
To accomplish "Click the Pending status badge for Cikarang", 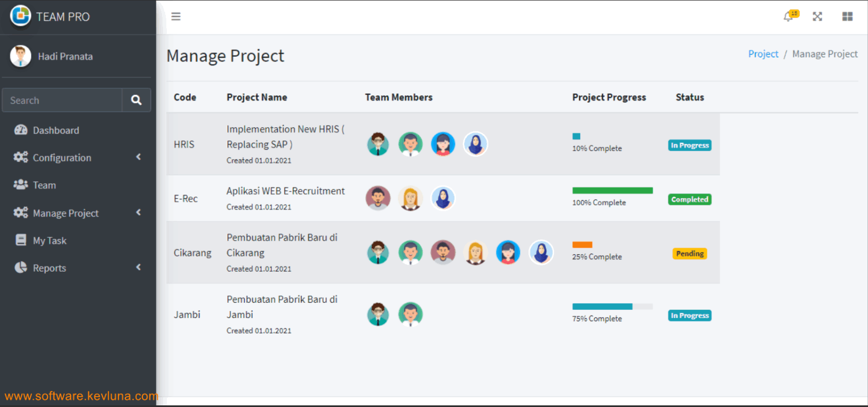I will (x=690, y=254).
